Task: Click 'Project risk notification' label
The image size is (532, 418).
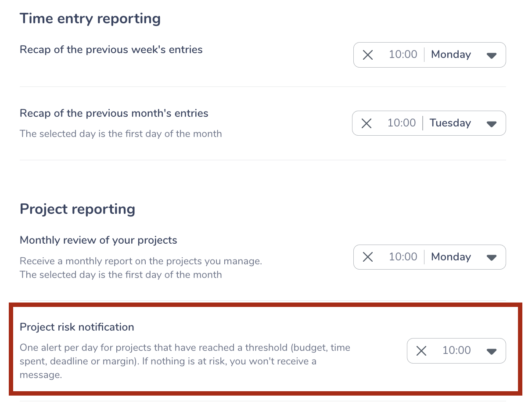Action: 77,327
